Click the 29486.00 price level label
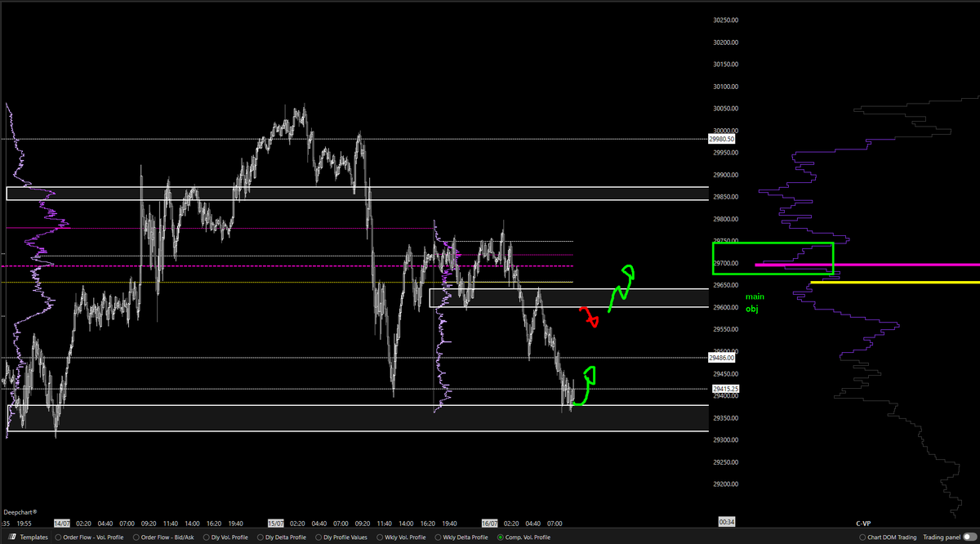This screenshot has width=980, height=544. coord(722,358)
